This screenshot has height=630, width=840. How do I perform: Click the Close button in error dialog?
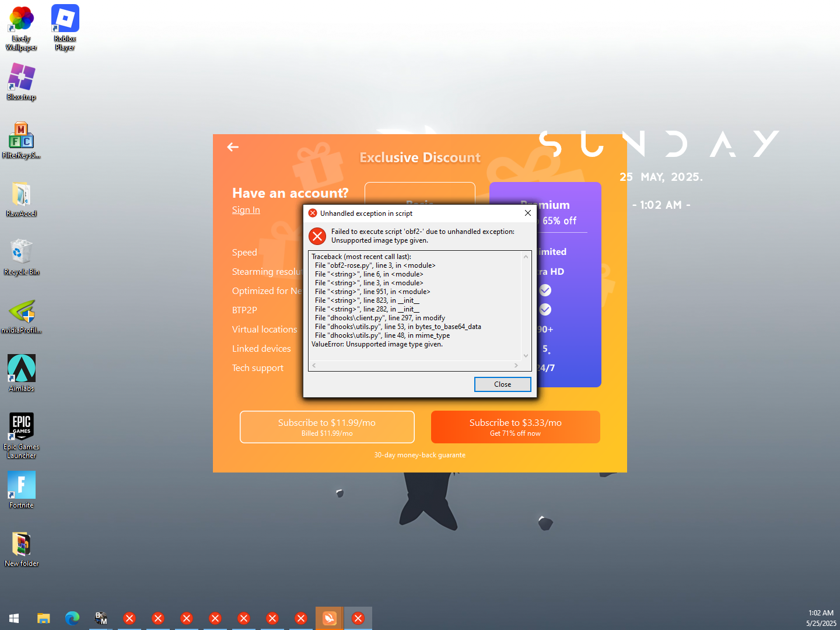(503, 384)
